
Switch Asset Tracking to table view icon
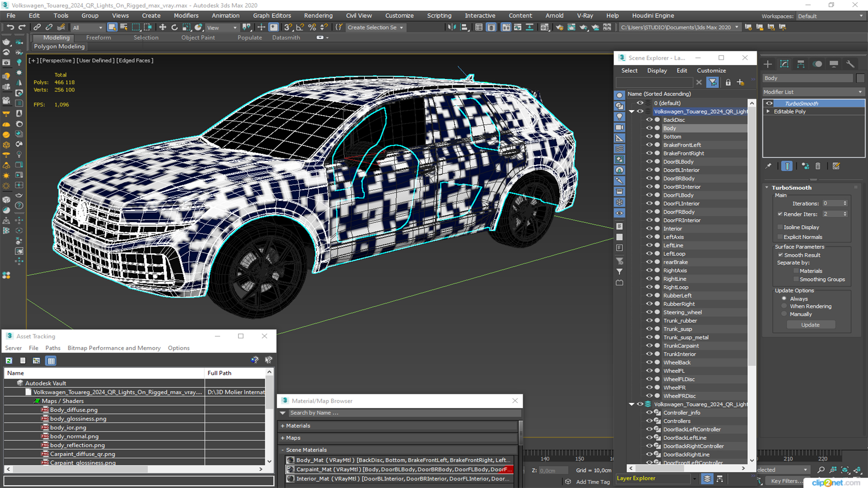(51, 361)
